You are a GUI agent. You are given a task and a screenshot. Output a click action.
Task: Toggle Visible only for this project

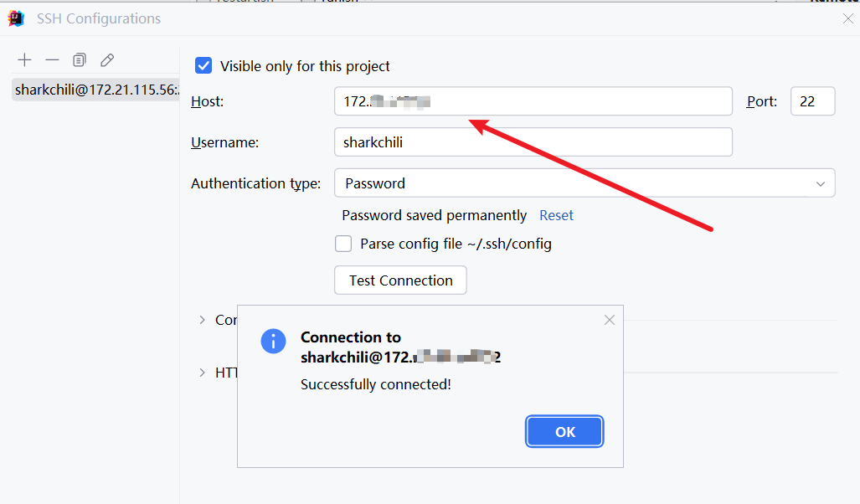coord(203,66)
